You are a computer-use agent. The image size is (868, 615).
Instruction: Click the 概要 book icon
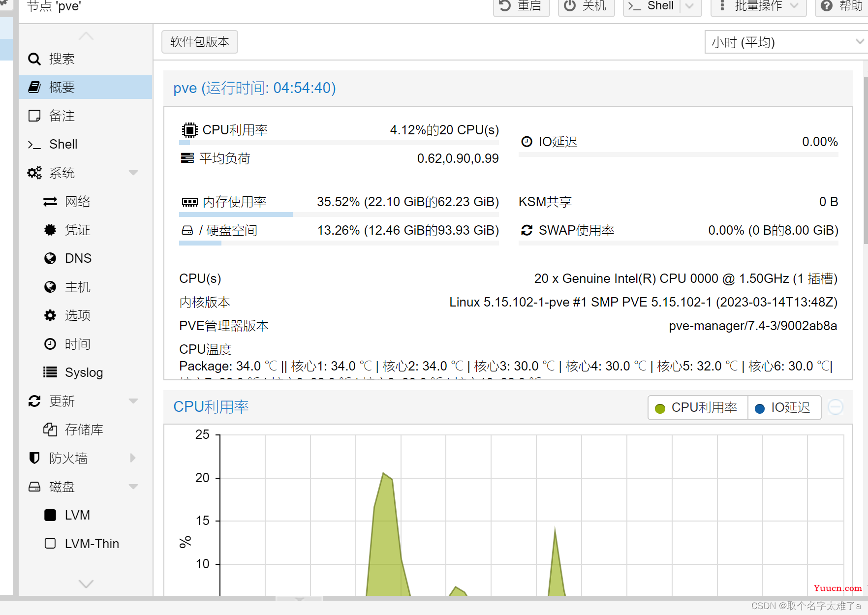(x=34, y=87)
